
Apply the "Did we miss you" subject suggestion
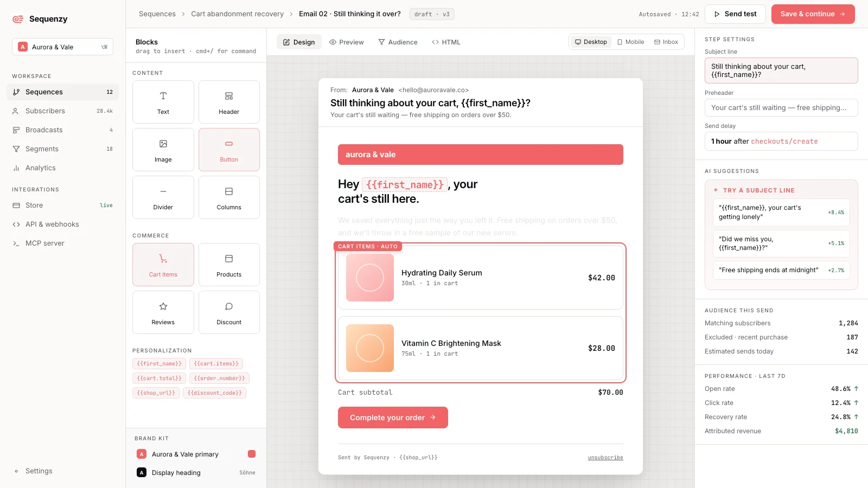[x=781, y=243]
